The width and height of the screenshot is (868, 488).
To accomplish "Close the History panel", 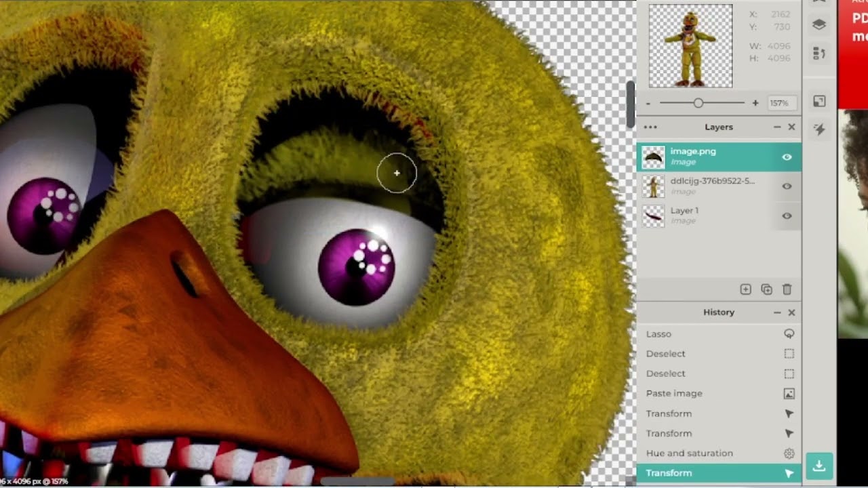I will pyautogui.click(x=791, y=312).
